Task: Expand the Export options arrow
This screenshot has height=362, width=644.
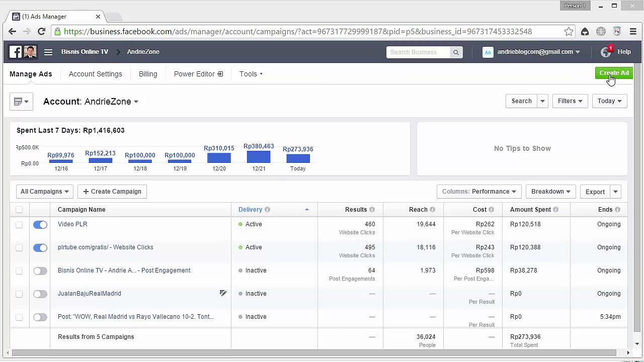Action: (615, 192)
